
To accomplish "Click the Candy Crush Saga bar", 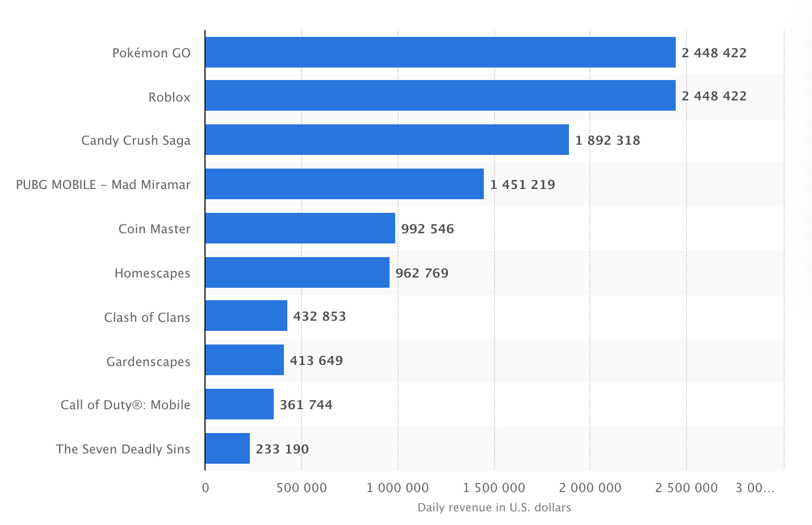I will [386, 140].
